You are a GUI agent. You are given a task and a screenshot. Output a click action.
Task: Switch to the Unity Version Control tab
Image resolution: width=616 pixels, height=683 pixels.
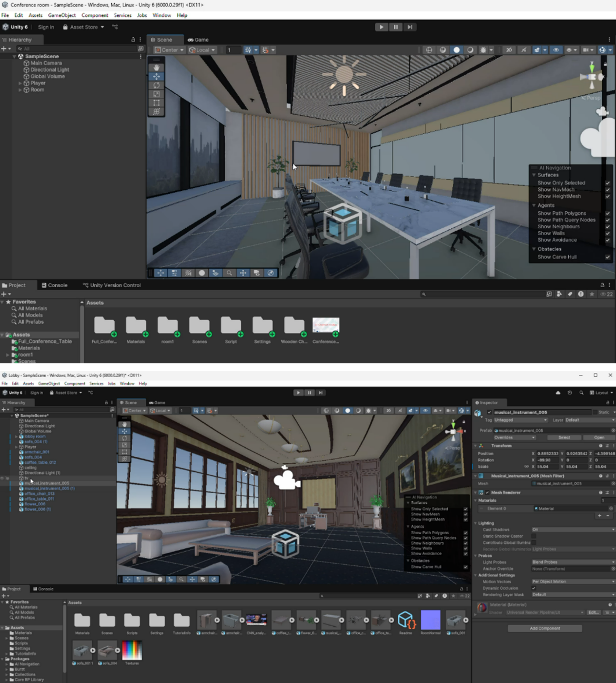(x=112, y=286)
